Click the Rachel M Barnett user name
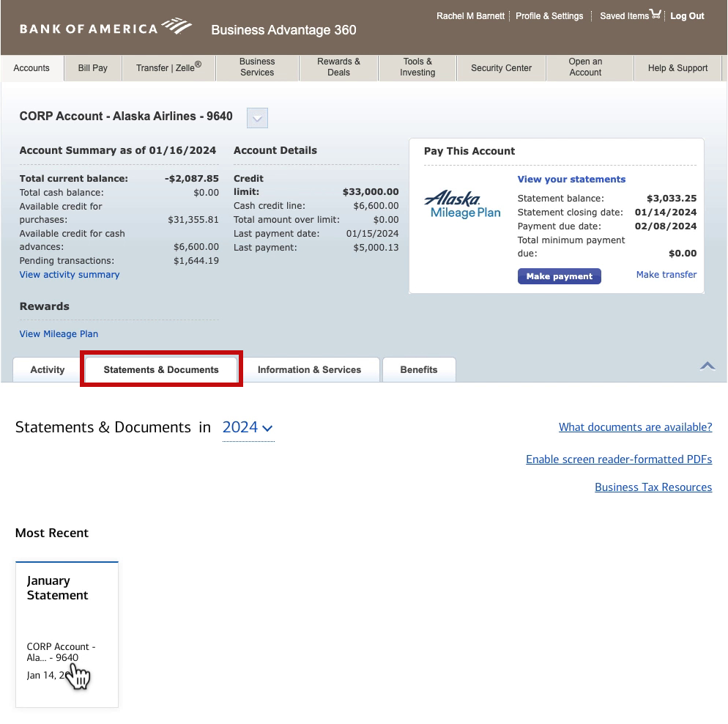The height and width of the screenshot is (724, 728). tap(470, 16)
